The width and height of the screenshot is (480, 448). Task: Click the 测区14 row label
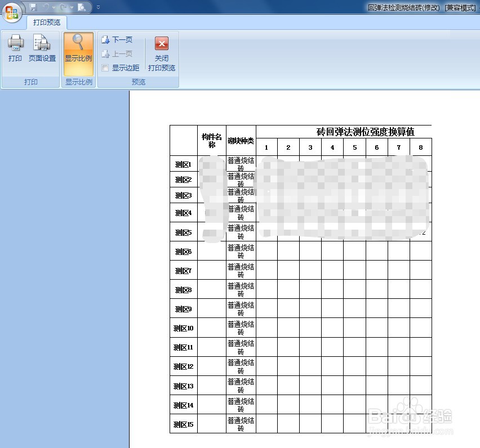point(183,405)
